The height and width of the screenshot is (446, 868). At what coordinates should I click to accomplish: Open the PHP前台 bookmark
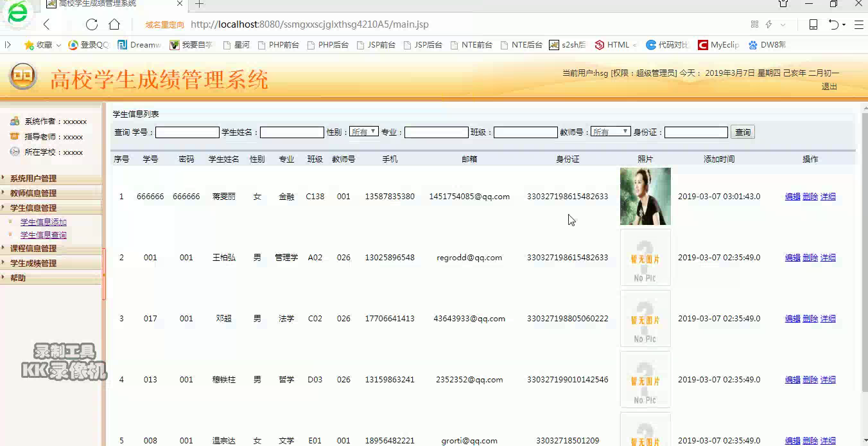(x=278, y=45)
